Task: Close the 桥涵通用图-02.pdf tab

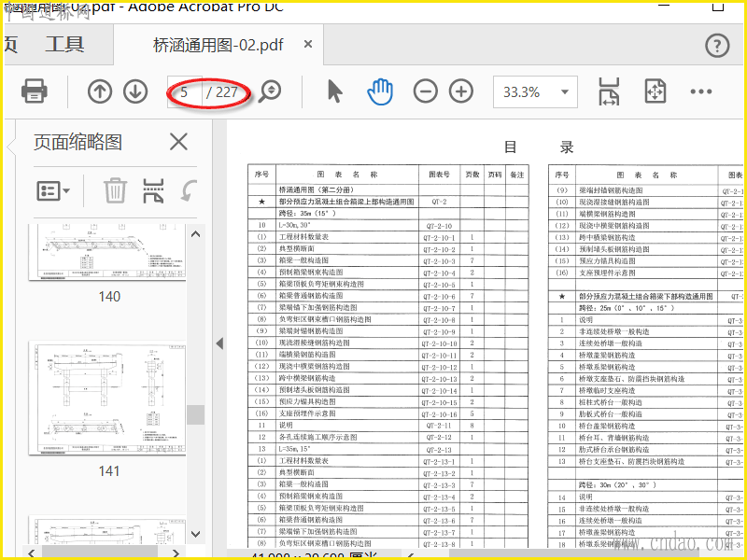Action: pos(308,44)
